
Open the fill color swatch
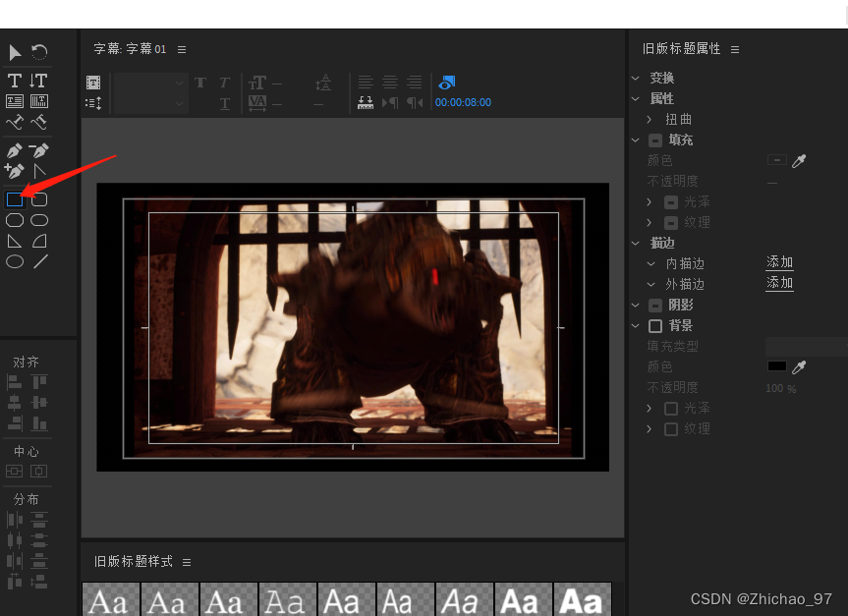coord(777,160)
